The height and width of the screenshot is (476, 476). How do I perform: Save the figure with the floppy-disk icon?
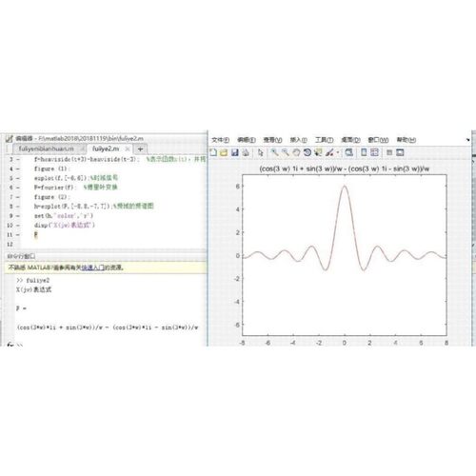(x=235, y=152)
